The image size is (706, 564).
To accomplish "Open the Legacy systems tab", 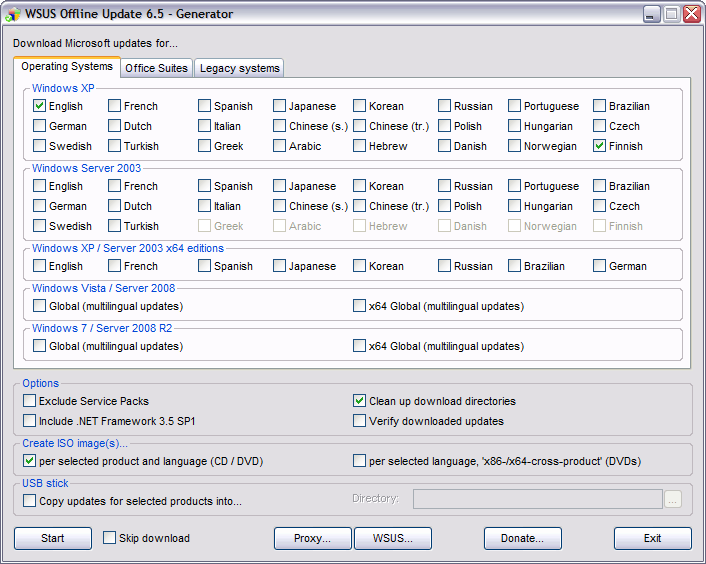I will (x=239, y=68).
